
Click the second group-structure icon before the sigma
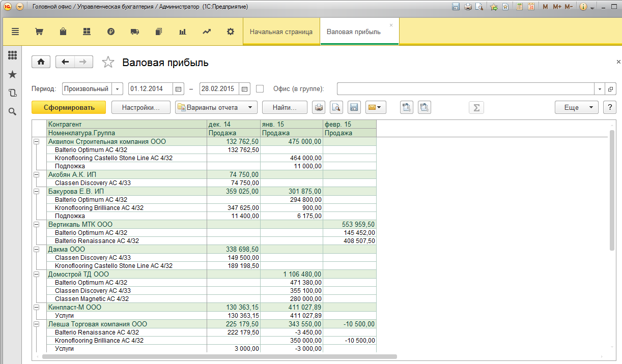425,107
